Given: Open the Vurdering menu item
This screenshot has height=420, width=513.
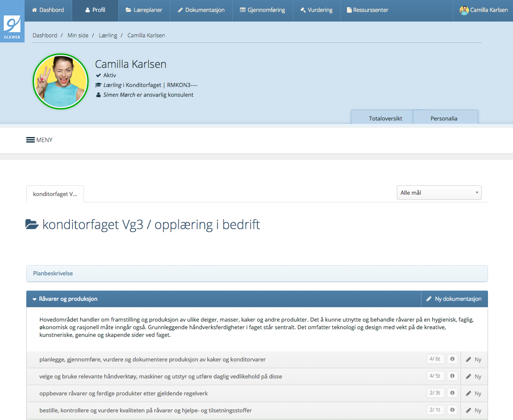Looking at the screenshot, I should click(316, 10).
